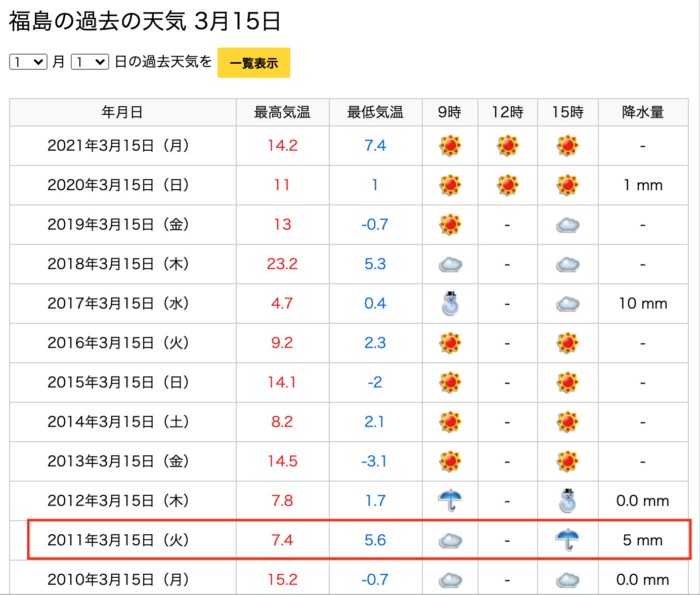Click the 最高気温 column header
This screenshot has width=700, height=595.
pos(282,112)
